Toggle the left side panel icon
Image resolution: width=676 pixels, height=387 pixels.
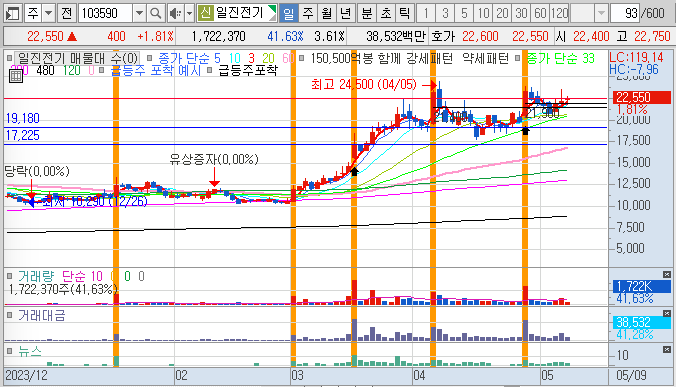point(13,13)
